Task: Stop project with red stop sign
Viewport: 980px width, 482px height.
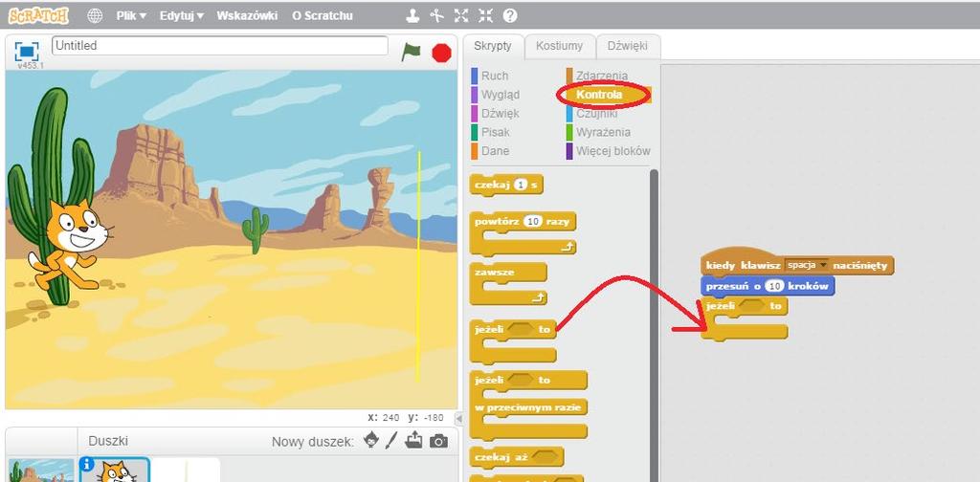Action: click(441, 53)
